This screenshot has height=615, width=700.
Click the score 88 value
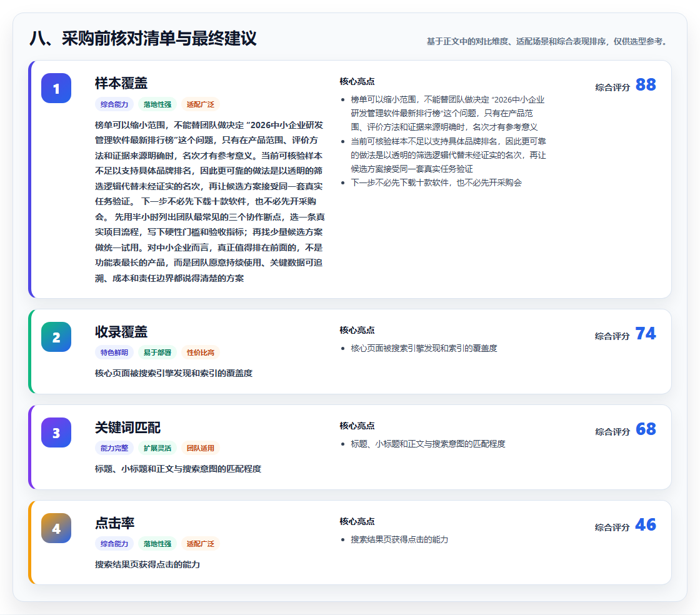[x=646, y=85]
